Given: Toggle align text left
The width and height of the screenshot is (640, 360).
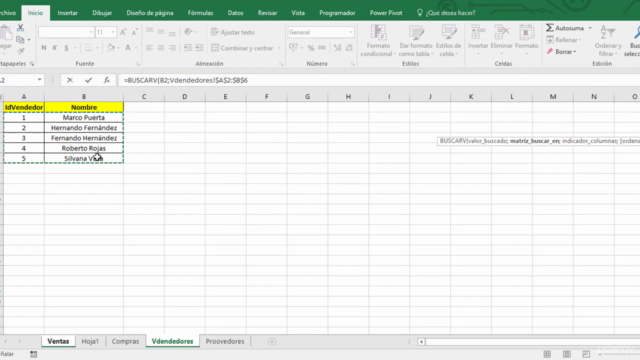Looking at the screenshot, I should (149, 48).
